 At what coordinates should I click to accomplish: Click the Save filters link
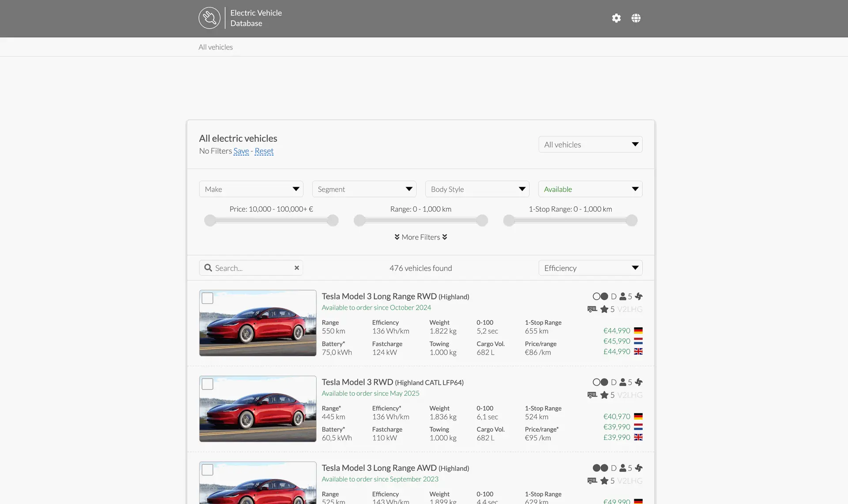pos(241,151)
